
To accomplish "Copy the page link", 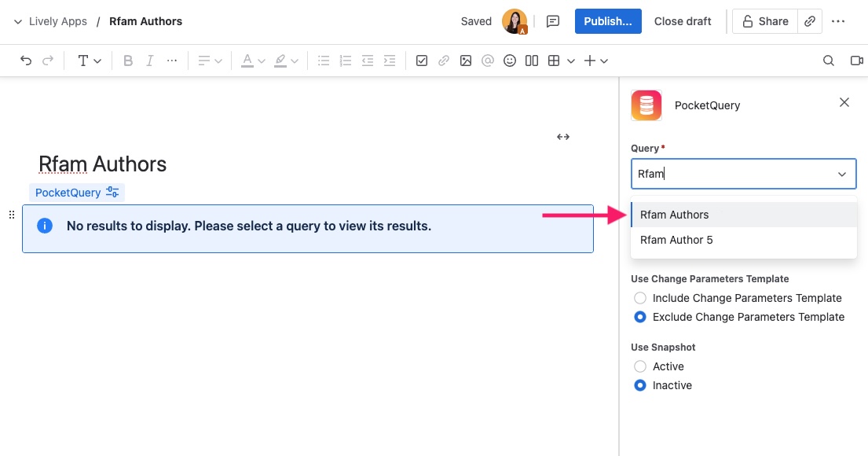I will point(809,21).
